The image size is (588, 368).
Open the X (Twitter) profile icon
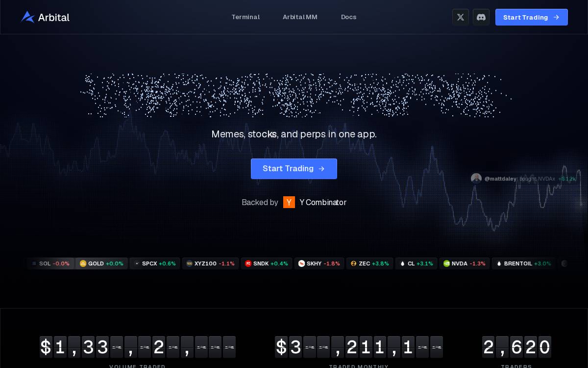(x=461, y=17)
